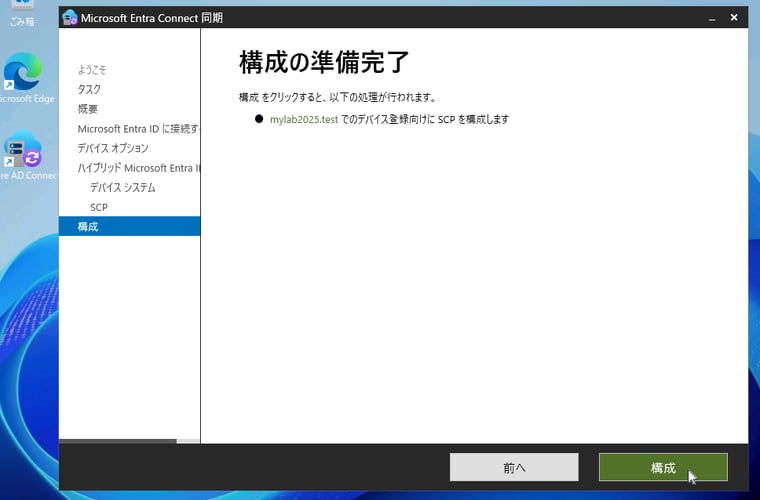Image resolution: width=760 pixels, height=500 pixels.
Task: Select タスク step in sidebar
Action: click(x=89, y=89)
